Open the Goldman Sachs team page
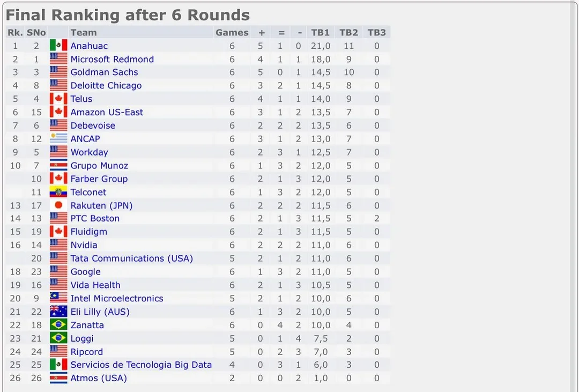The height and width of the screenshot is (392, 579). (x=104, y=72)
